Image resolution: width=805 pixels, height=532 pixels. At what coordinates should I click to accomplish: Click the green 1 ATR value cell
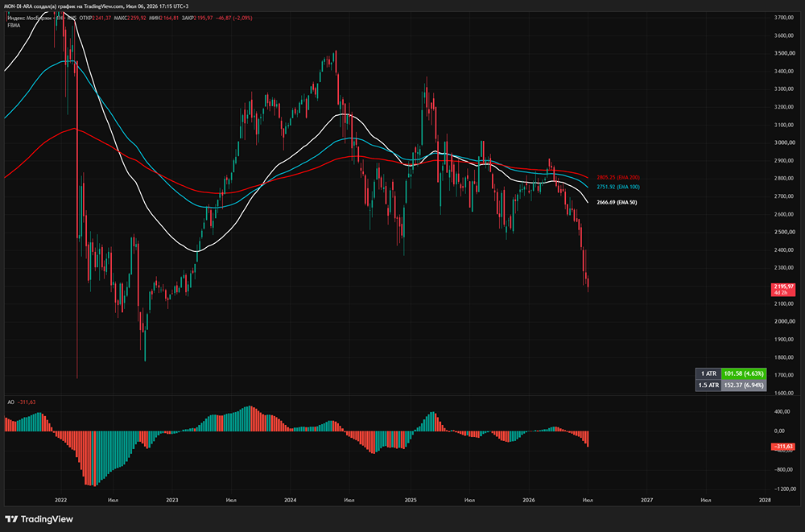(x=744, y=373)
